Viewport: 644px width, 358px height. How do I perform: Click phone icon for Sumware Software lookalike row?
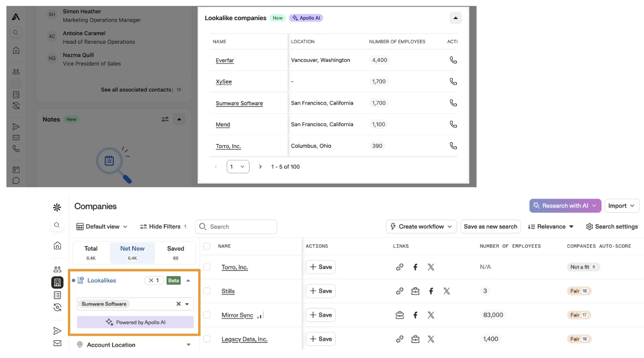[x=453, y=103]
